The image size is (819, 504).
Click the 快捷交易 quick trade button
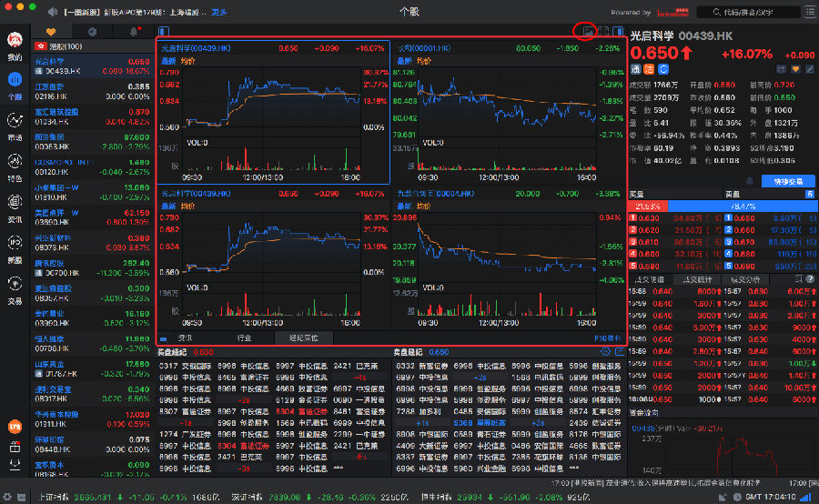(x=788, y=181)
